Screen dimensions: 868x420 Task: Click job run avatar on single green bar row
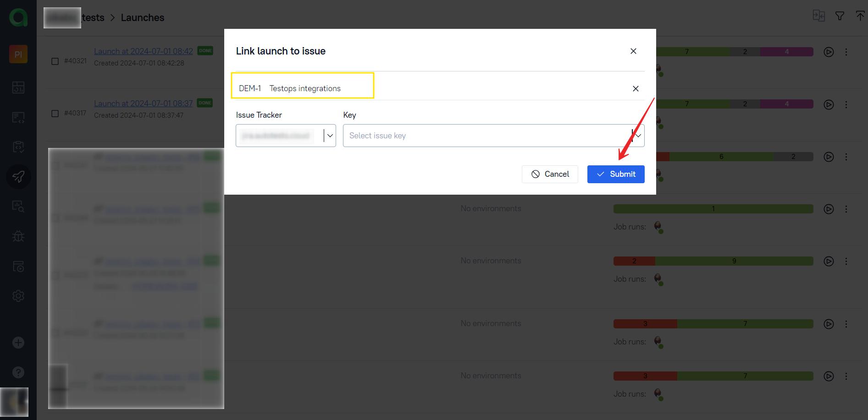click(658, 226)
